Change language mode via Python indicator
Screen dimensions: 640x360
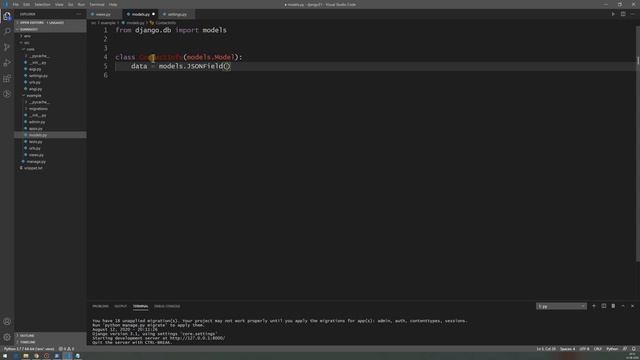[x=612, y=349]
